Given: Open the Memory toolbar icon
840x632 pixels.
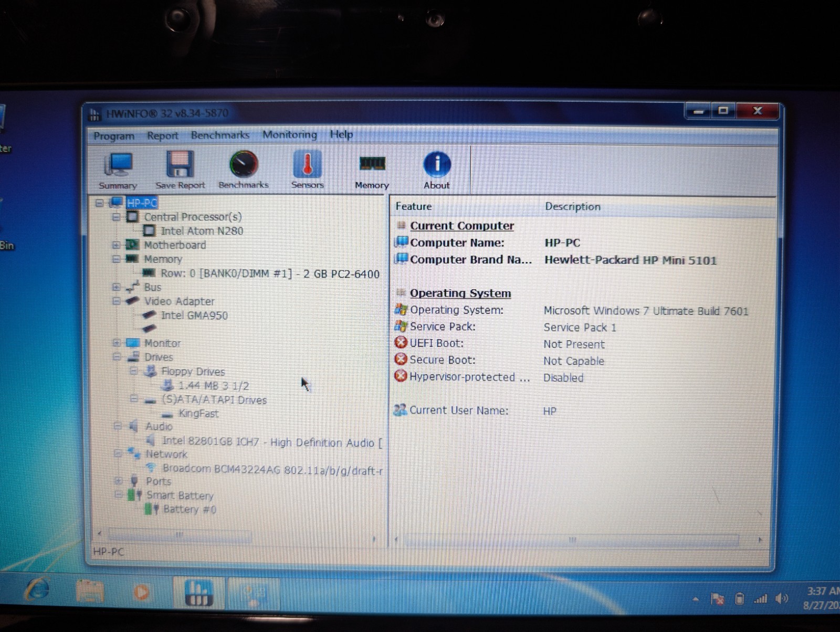Looking at the screenshot, I should pos(372,170).
